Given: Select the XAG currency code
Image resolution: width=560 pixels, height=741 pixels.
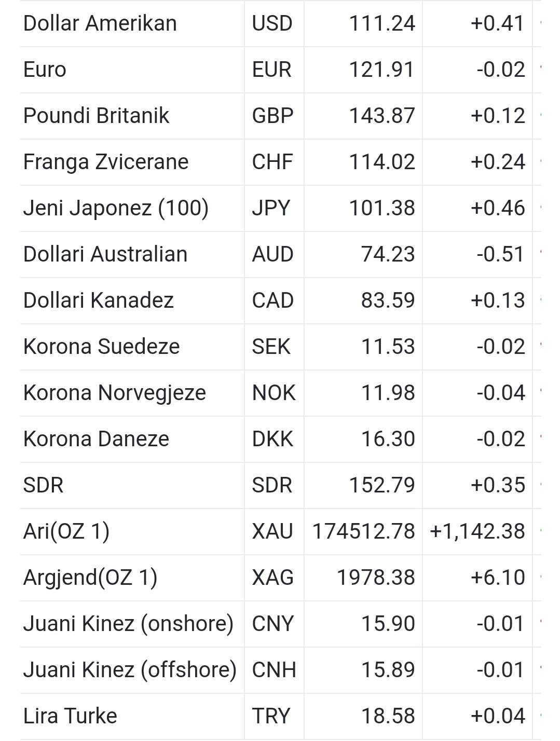Looking at the screenshot, I should [273, 578].
